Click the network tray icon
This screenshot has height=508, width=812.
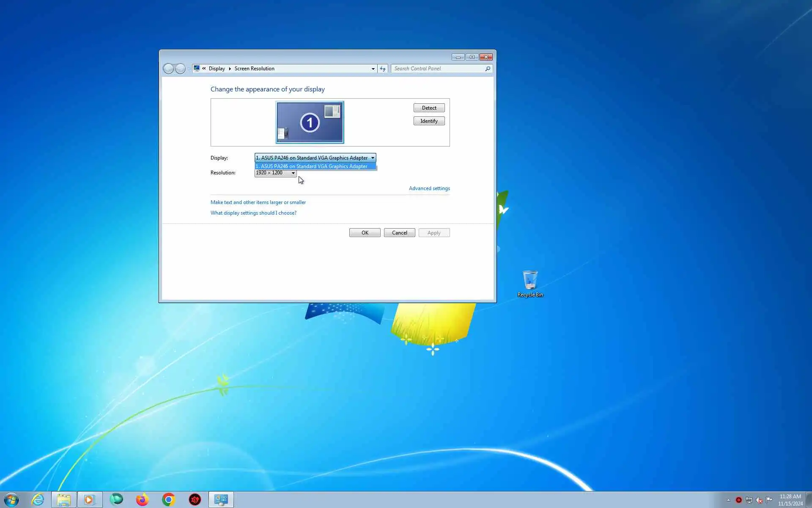click(749, 500)
